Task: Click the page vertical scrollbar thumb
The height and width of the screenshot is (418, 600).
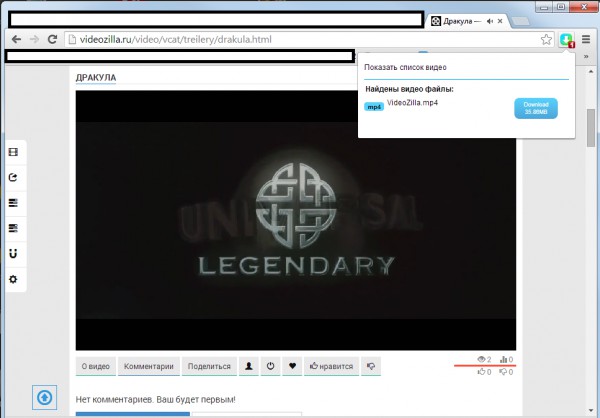Action: (591, 127)
